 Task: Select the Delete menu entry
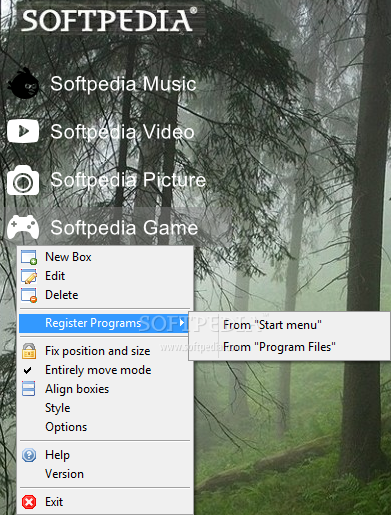[x=105, y=295]
